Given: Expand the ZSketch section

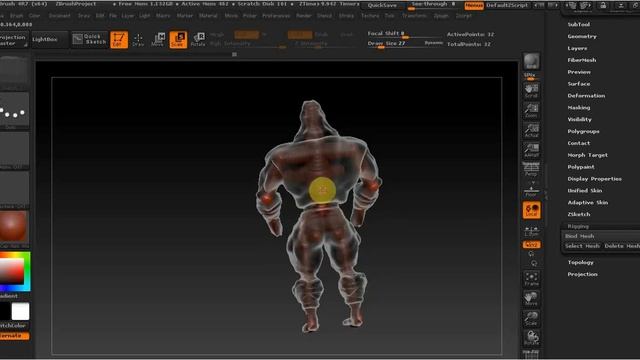Looking at the screenshot, I should (x=578, y=214).
